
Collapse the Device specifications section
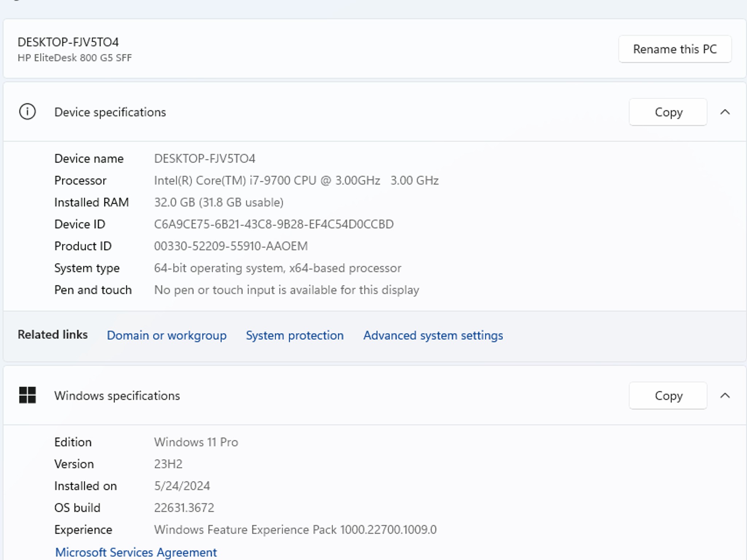[726, 112]
